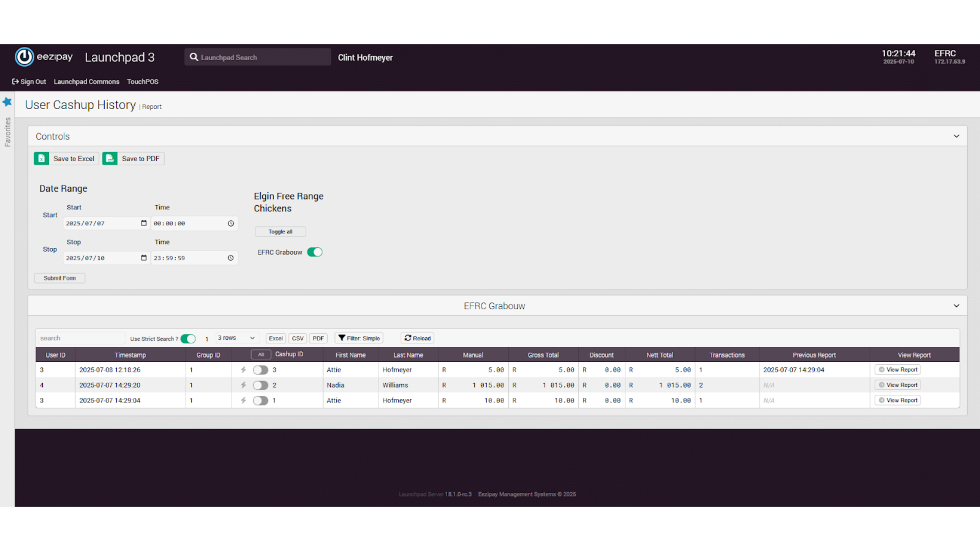
Task: Open Favorites via the star icon
Action: tap(7, 102)
